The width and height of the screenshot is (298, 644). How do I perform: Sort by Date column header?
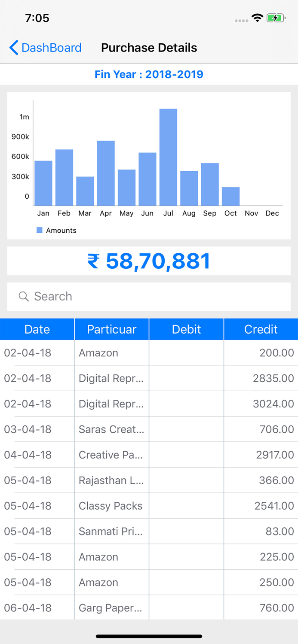coord(37,329)
